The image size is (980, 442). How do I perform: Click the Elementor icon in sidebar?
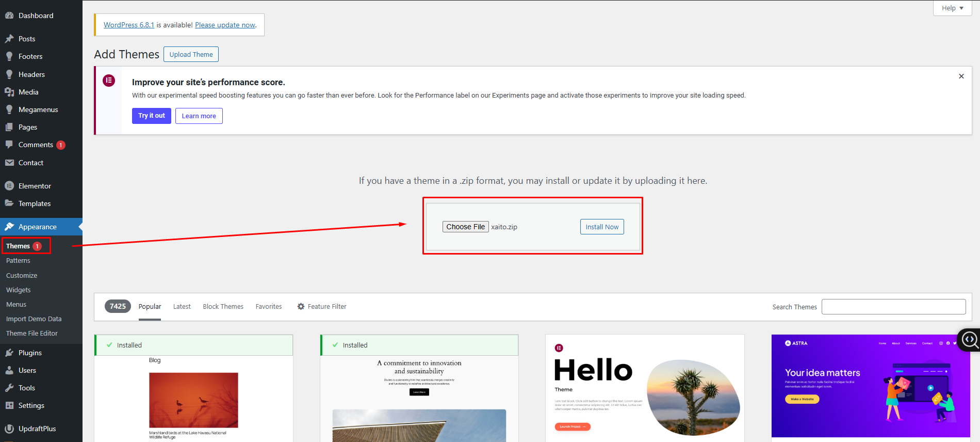click(x=9, y=186)
